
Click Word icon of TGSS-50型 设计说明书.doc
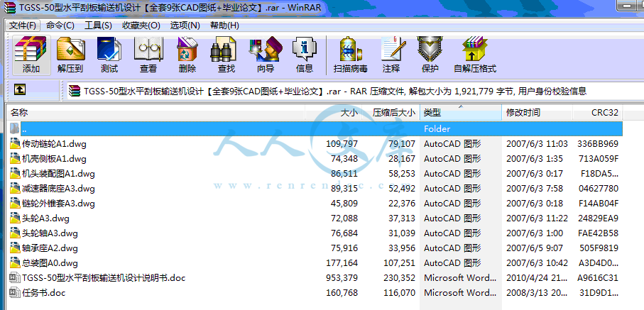click(15, 277)
